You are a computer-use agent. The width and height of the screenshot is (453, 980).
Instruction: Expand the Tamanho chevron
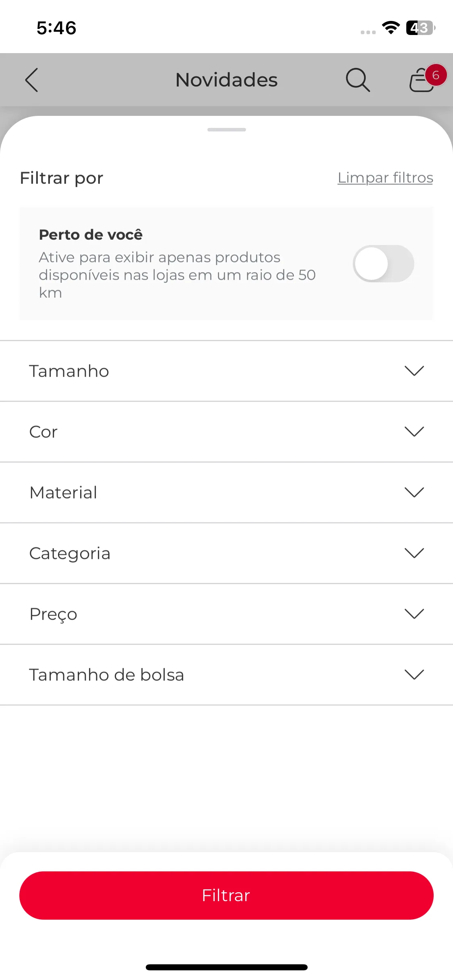click(x=414, y=371)
